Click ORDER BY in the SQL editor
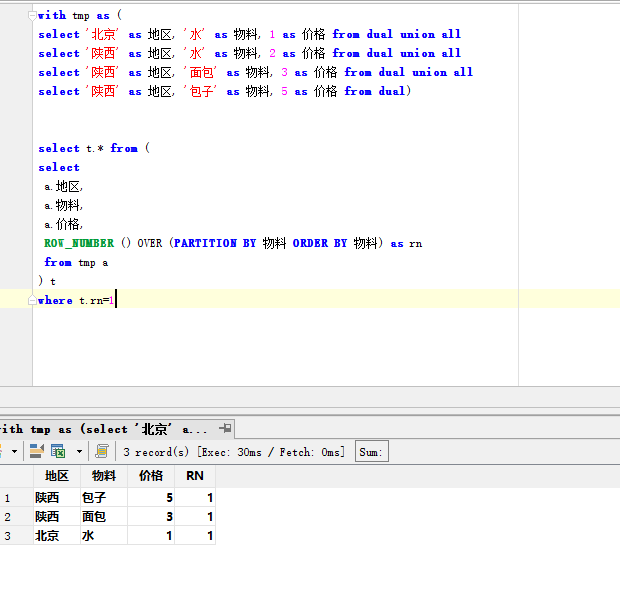This screenshot has width=620, height=597. click(x=319, y=243)
